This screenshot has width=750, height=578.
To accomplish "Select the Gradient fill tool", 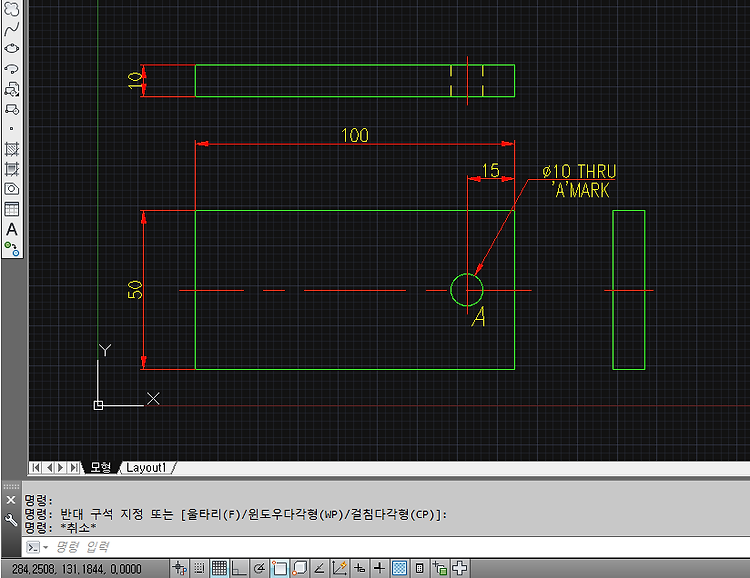I will [x=11, y=169].
